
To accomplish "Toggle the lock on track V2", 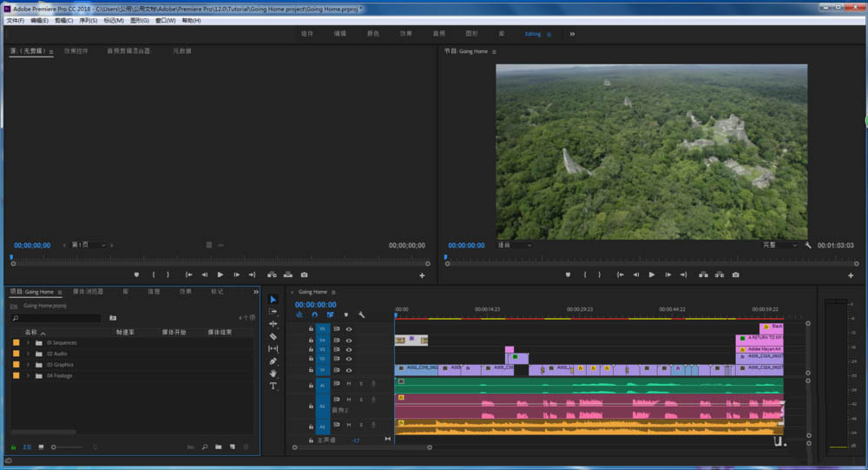I will 311,357.
